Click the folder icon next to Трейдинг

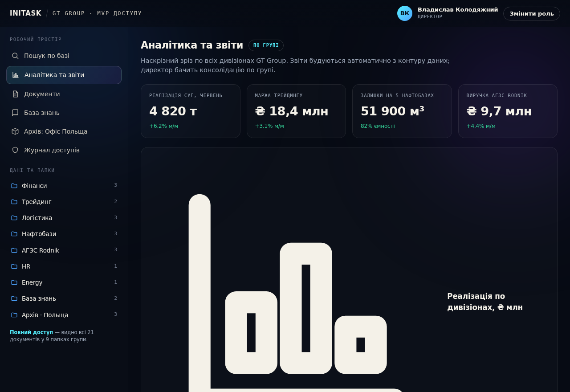[x=14, y=202]
